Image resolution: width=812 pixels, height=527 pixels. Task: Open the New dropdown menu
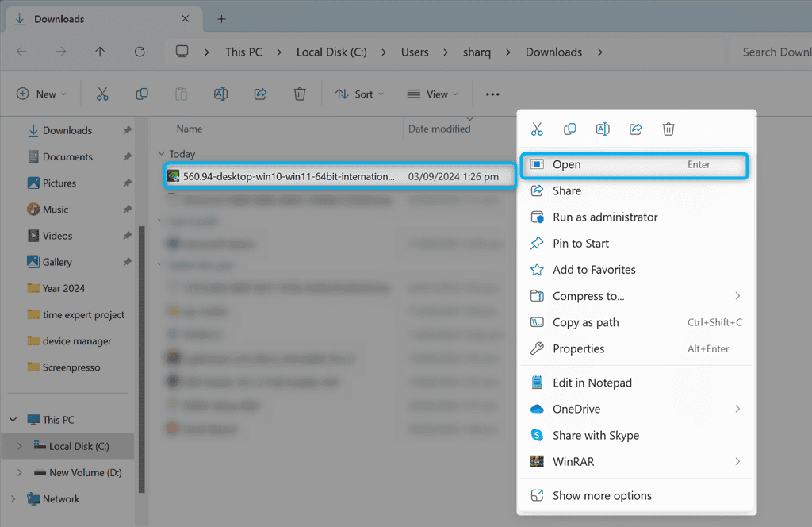(41, 94)
